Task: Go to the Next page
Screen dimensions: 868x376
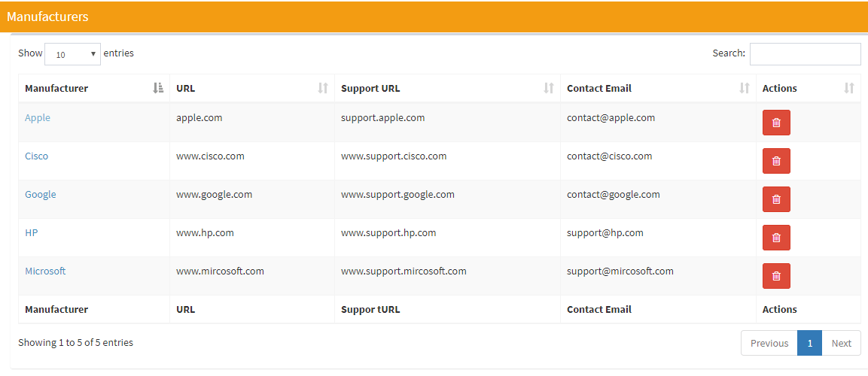Action: coord(841,343)
